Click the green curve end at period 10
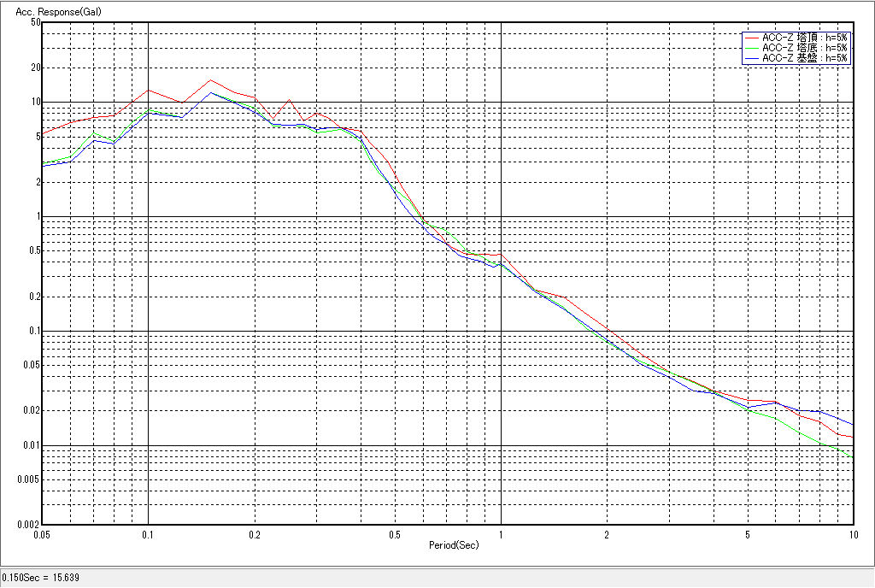Screen dimensions: 875x588 tap(852, 456)
